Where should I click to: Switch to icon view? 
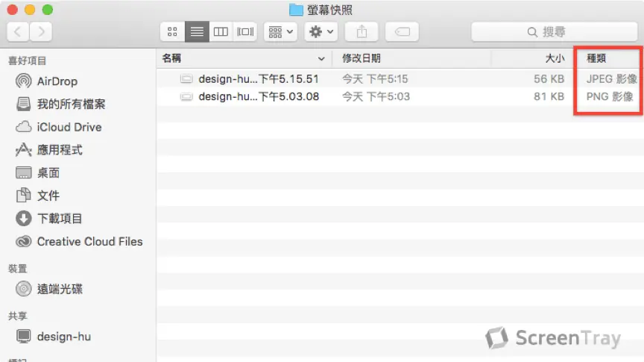pos(172,31)
